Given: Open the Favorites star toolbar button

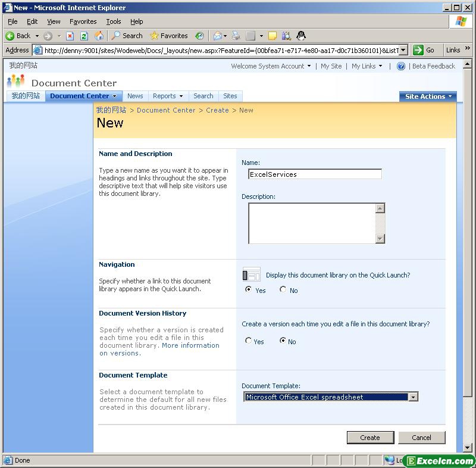Looking at the screenshot, I should (x=169, y=36).
